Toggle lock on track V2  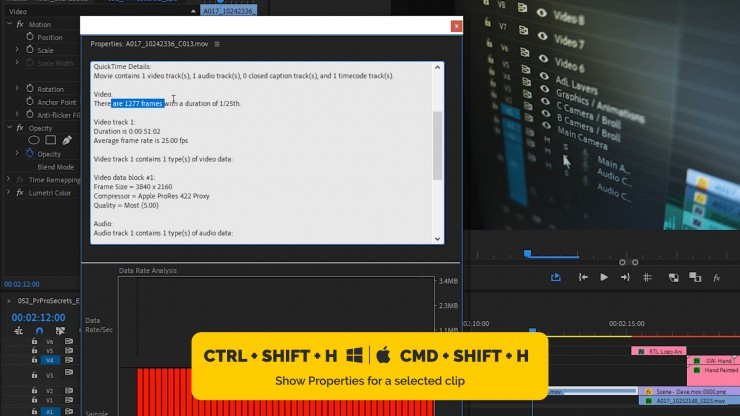pyautogui.click(x=34, y=391)
